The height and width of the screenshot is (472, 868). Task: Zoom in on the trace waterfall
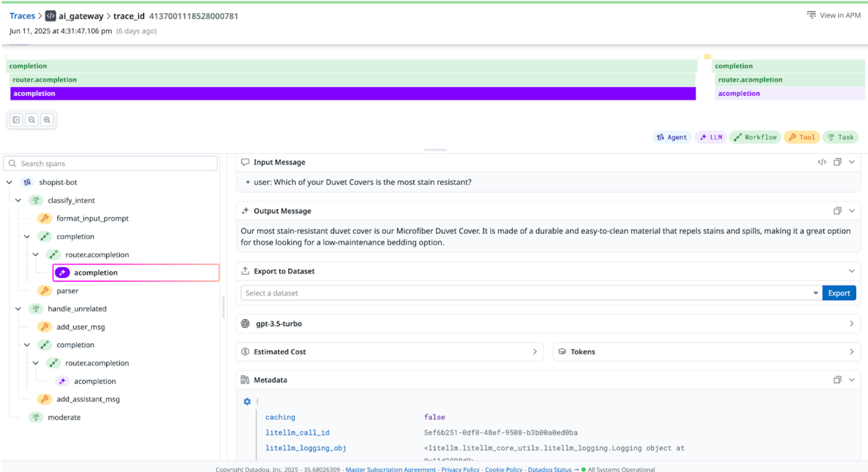[47, 120]
